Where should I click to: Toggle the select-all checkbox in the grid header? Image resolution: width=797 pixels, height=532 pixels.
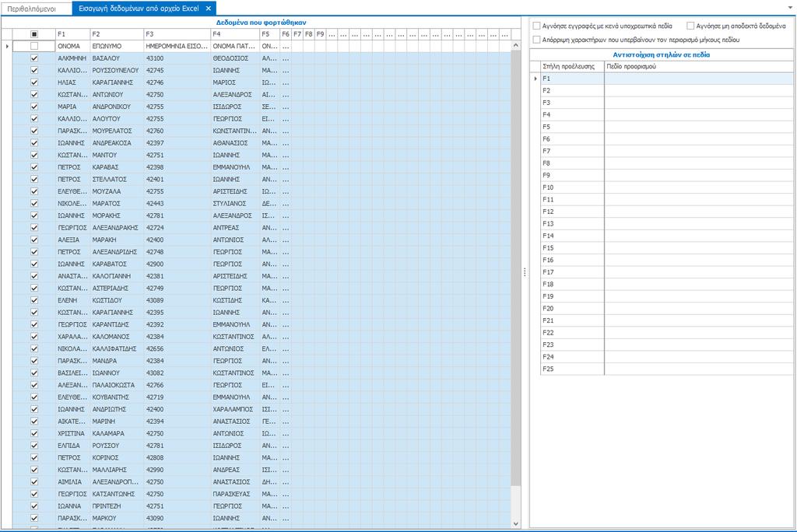[34, 34]
